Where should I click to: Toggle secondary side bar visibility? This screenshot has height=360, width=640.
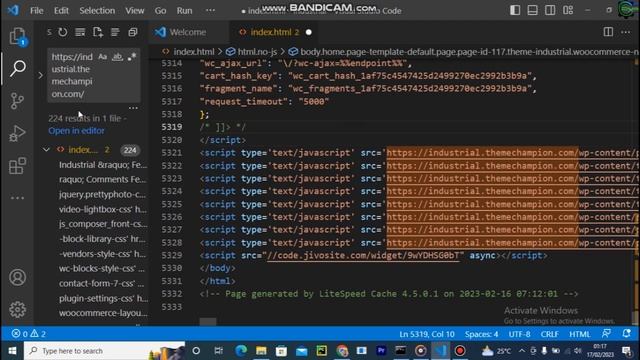click(550, 10)
